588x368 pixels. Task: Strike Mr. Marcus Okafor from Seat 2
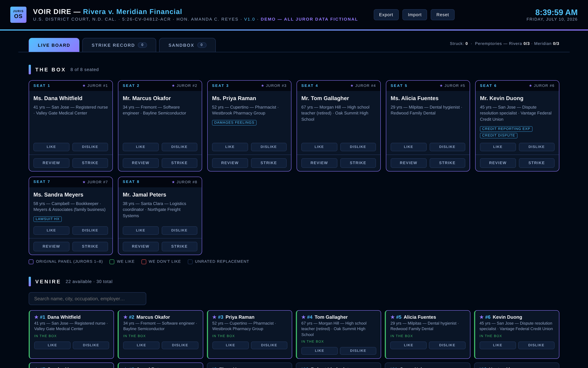[x=179, y=163]
